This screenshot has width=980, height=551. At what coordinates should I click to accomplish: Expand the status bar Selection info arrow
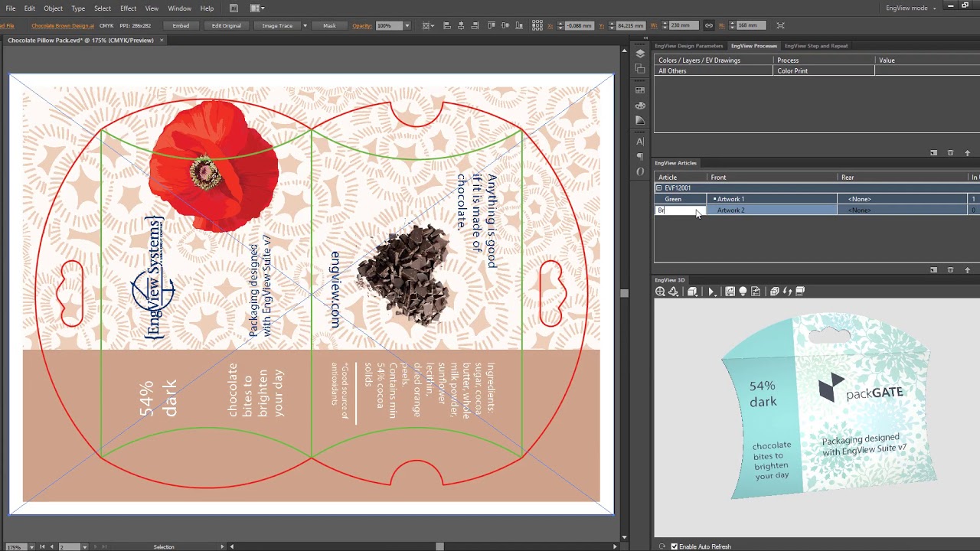tap(222, 547)
